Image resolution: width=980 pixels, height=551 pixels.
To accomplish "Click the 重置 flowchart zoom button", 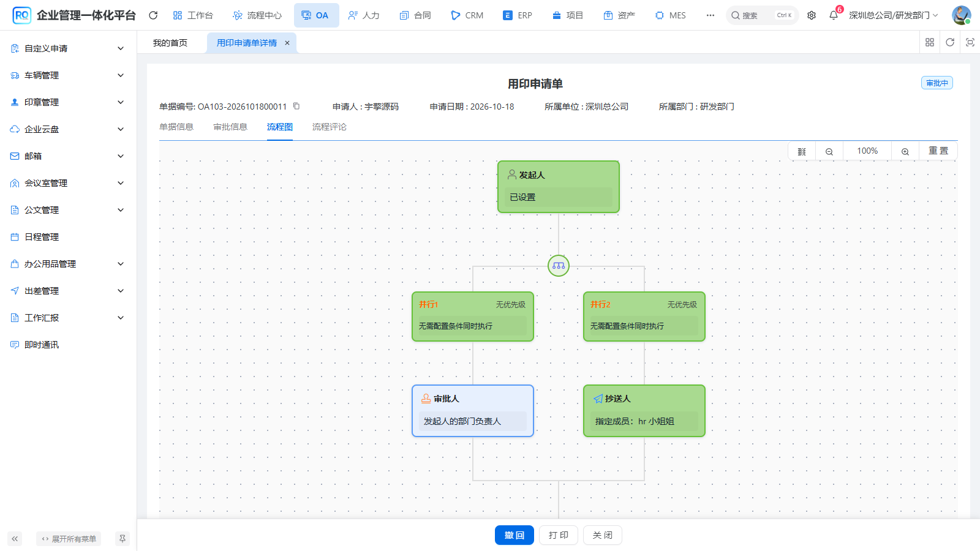I will click(938, 151).
